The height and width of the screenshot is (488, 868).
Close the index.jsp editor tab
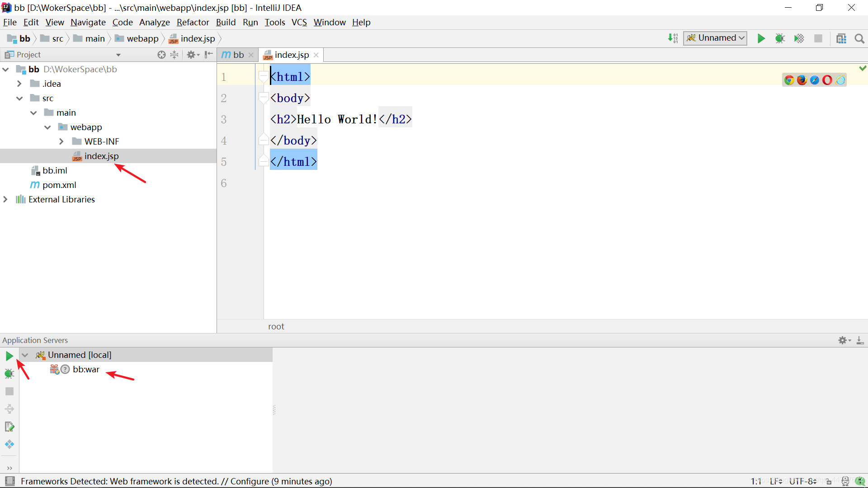[316, 55]
